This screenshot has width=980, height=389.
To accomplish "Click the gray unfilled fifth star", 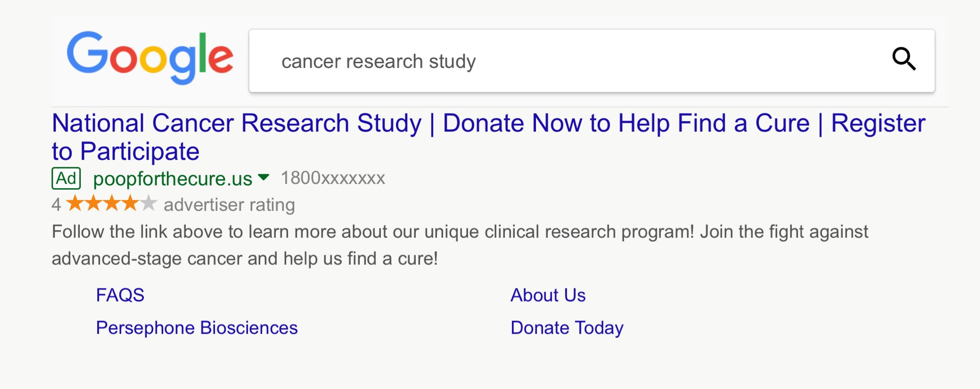I will [149, 204].
